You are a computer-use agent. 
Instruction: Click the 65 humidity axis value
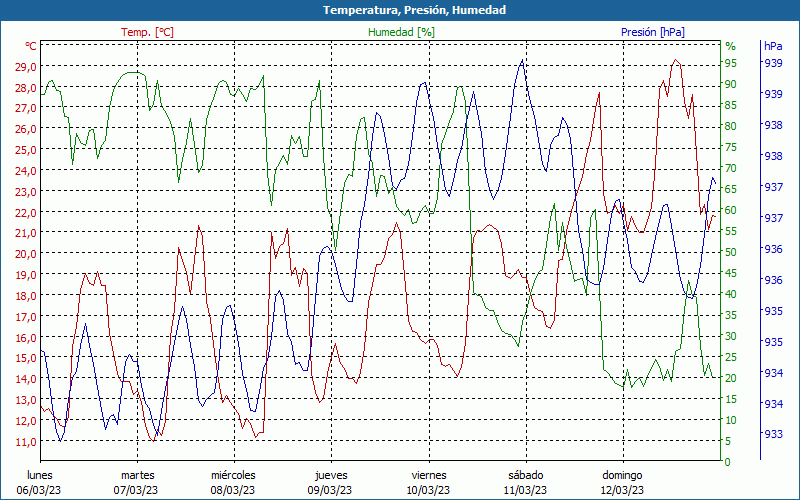[x=731, y=189]
